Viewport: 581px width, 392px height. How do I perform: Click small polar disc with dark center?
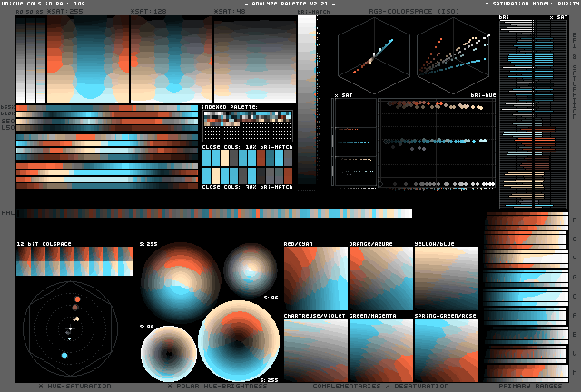[169, 354]
